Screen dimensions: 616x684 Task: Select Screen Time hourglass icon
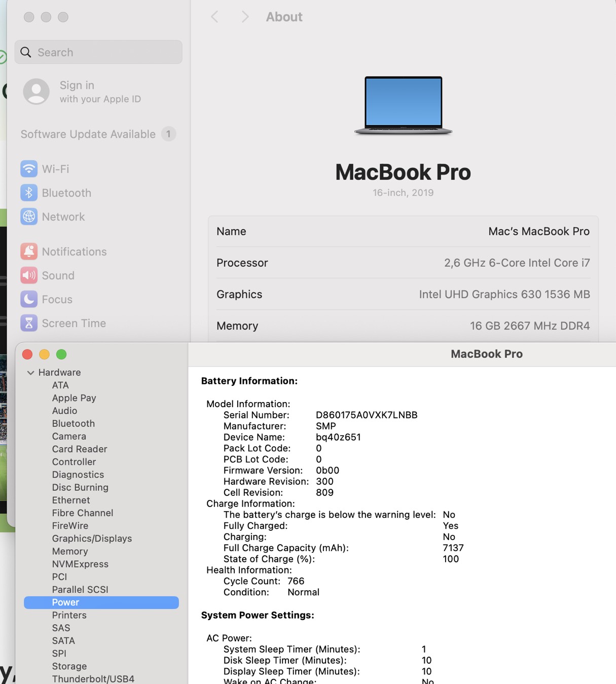point(29,323)
